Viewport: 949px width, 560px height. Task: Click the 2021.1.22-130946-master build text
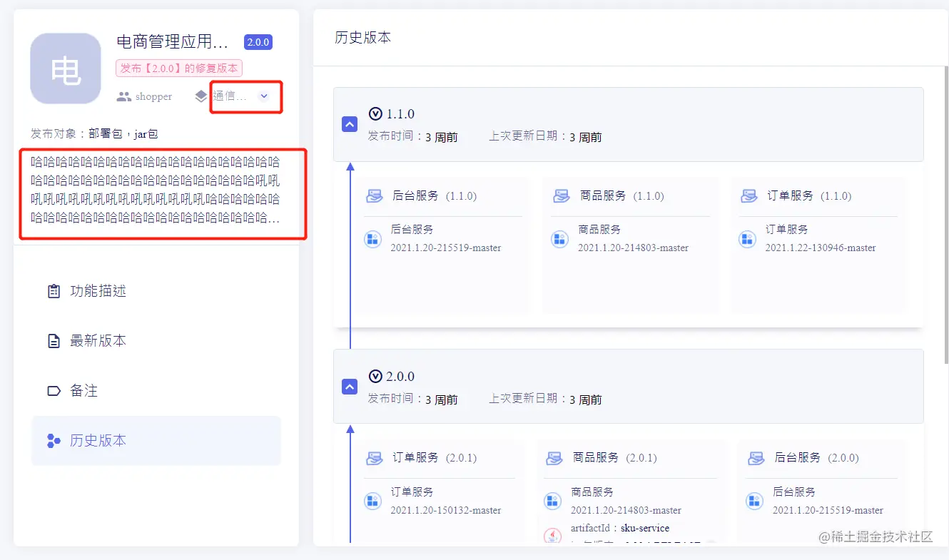pos(821,248)
